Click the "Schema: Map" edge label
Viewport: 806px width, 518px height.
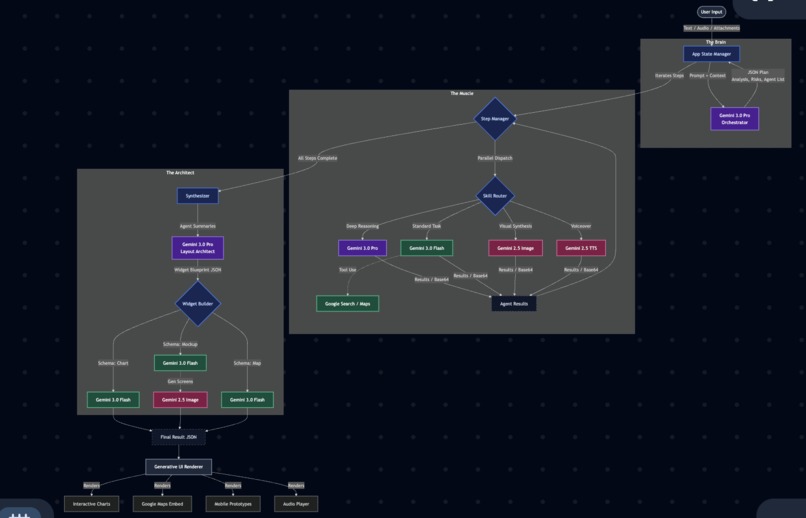point(247,363)
